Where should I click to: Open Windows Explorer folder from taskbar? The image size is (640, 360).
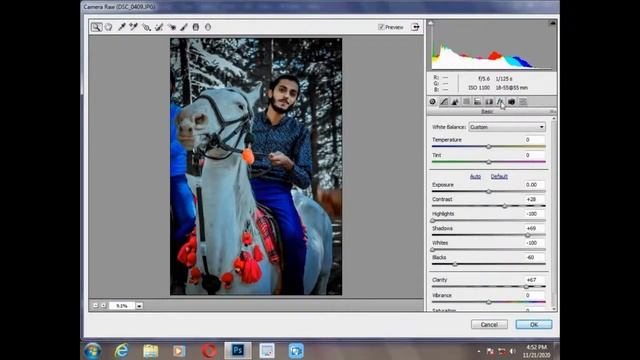(x=151, y=351)
